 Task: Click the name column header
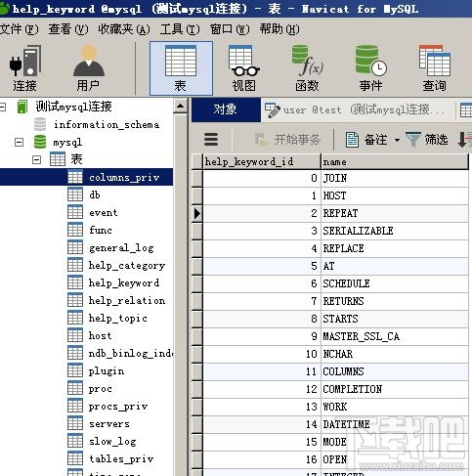(x=395, y=161)
